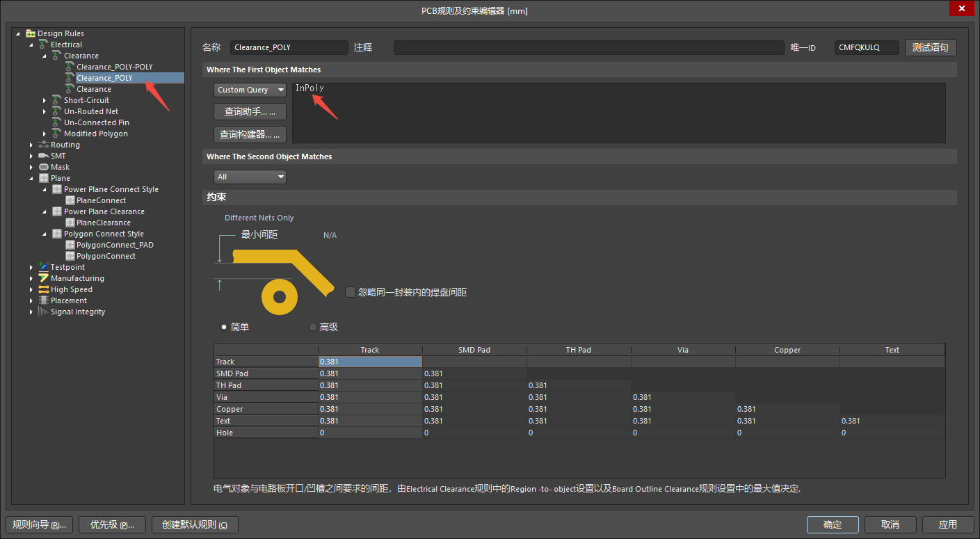This screenshot has width=980, height=539.
Task: Click the PlaneClearance rule icon
Action: (x=70, y=223)
